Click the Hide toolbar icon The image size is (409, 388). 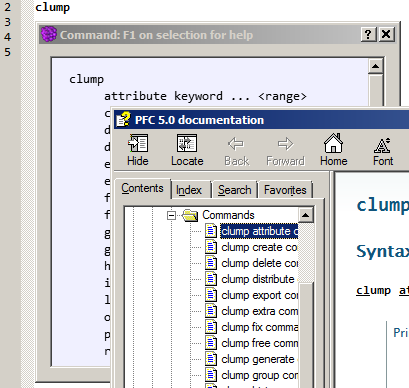click(x=138, y=150)
